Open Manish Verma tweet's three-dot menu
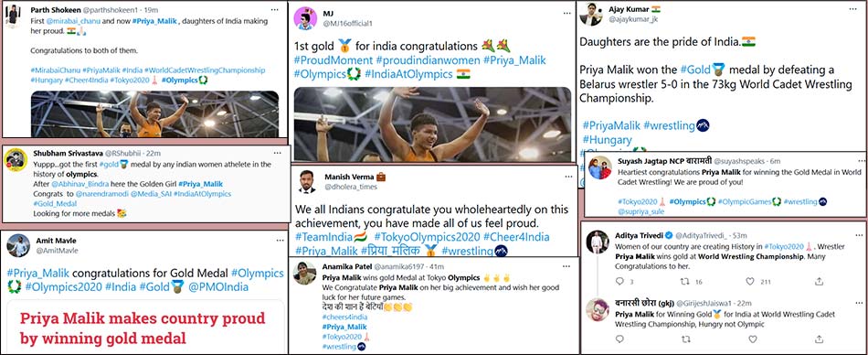Viewport: 868px width, 355px height. click(x=568, y=177)
